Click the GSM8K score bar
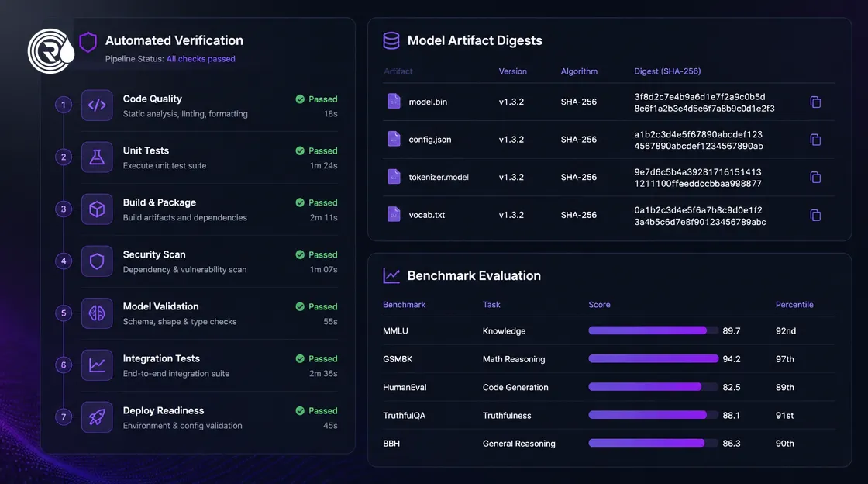This screenshot has height=484, width=868. 653,359
